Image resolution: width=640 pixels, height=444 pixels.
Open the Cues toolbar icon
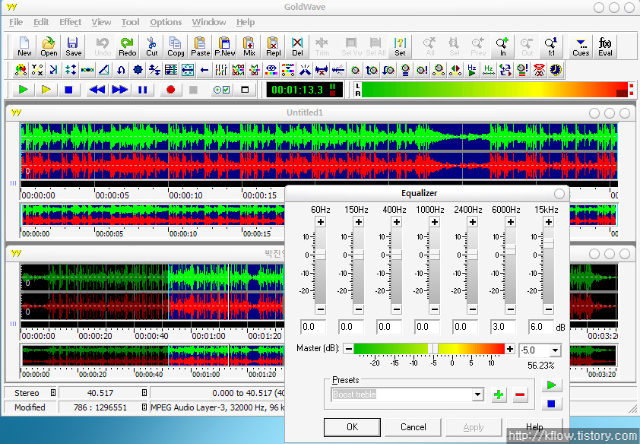(580, 47)
